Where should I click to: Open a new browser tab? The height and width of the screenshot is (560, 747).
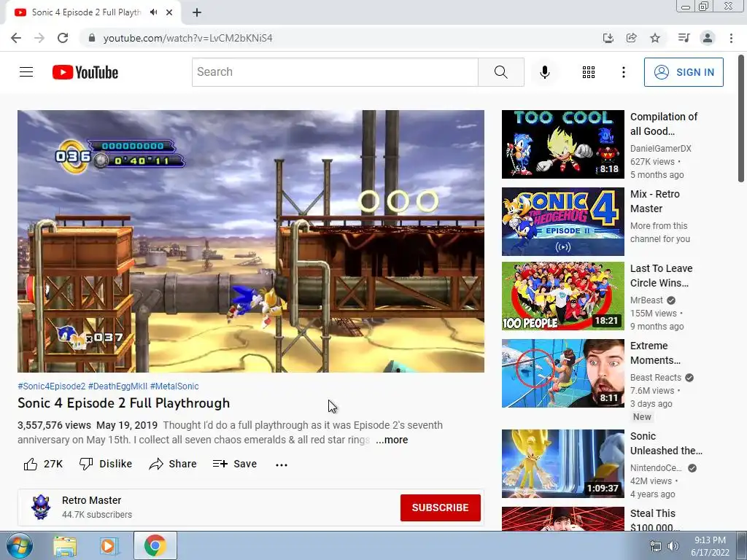point(197,12)
